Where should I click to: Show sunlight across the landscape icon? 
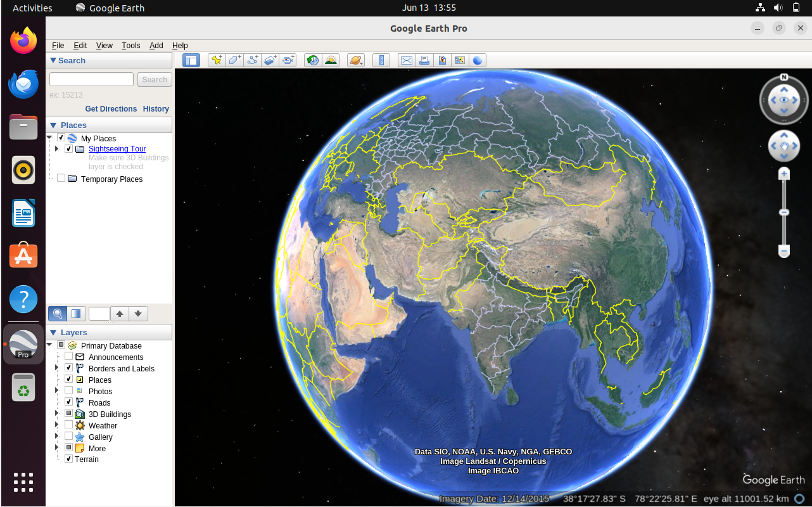tap(331, 60)
